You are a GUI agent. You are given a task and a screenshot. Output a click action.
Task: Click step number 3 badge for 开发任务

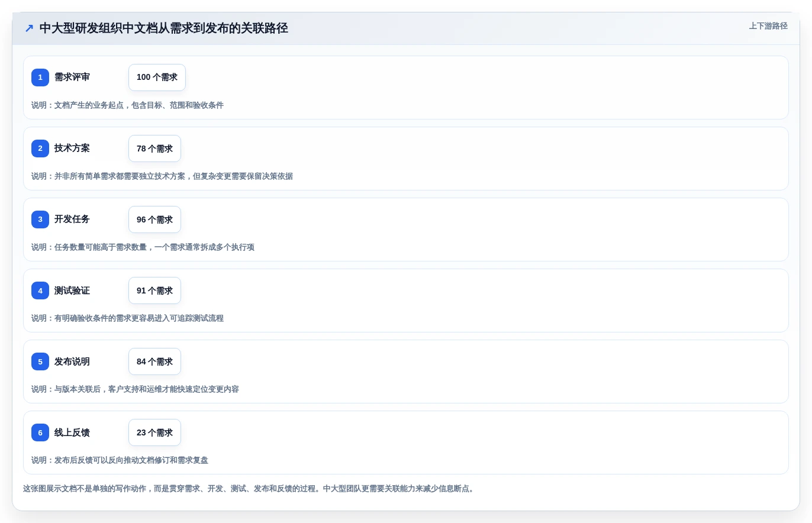[x=40, y=219]
